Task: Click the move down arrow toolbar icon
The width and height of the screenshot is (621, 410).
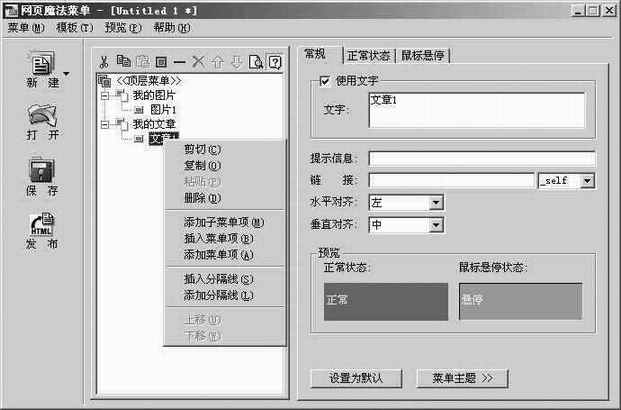Action: click(x=236, y=62)
